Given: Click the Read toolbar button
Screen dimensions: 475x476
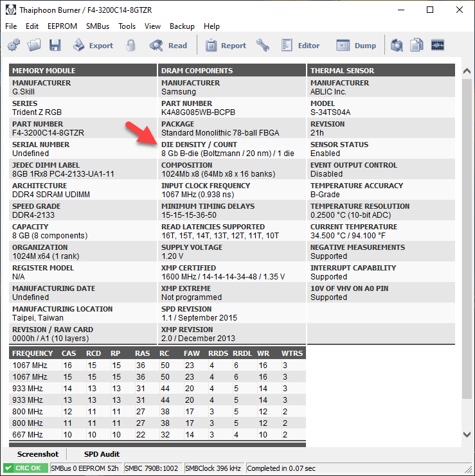Looking at the screenshot, I should (168, 45).
